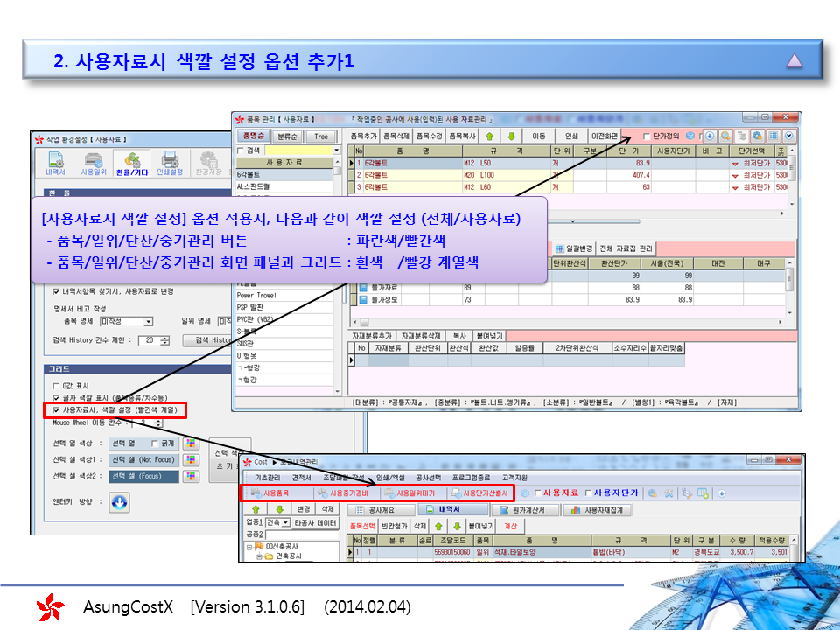Image resolution: width=840 pixels, height=630 pixels.
Task: Open color picker for 선택 셀 색상1
Action: click(191, 459)
